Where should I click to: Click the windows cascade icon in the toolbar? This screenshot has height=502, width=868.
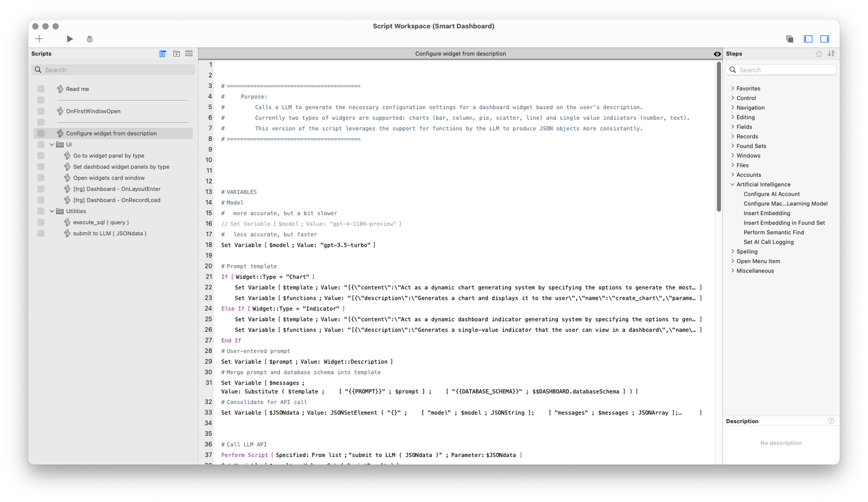point(790,38)
